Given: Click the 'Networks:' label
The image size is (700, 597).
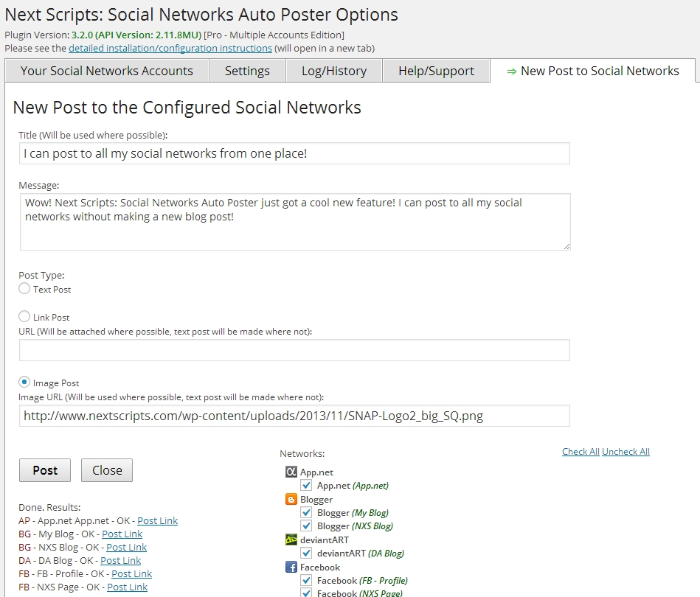Looking at the screenshot, I should (x=302, y=454).
